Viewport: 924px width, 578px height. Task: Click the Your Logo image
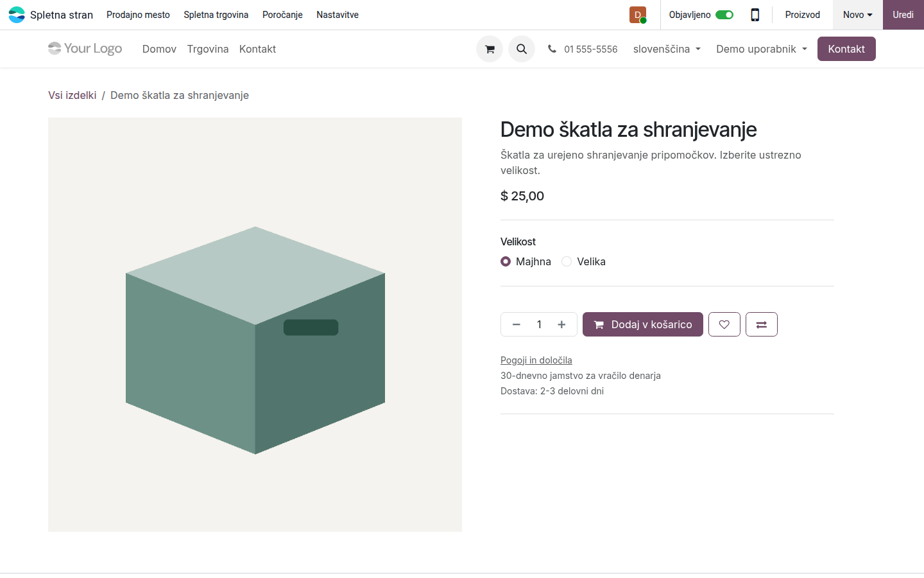point(85,48)
